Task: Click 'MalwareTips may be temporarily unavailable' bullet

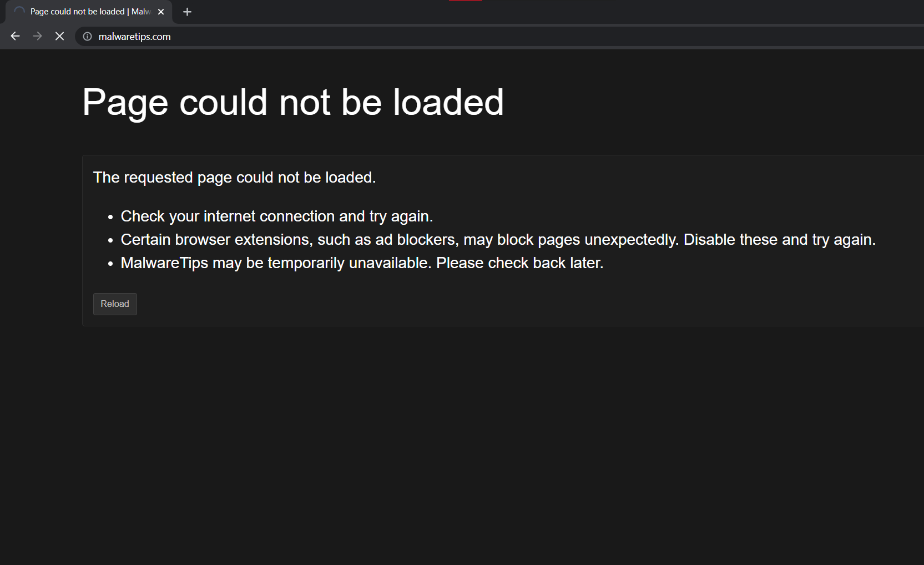Action: click(362, 263)
